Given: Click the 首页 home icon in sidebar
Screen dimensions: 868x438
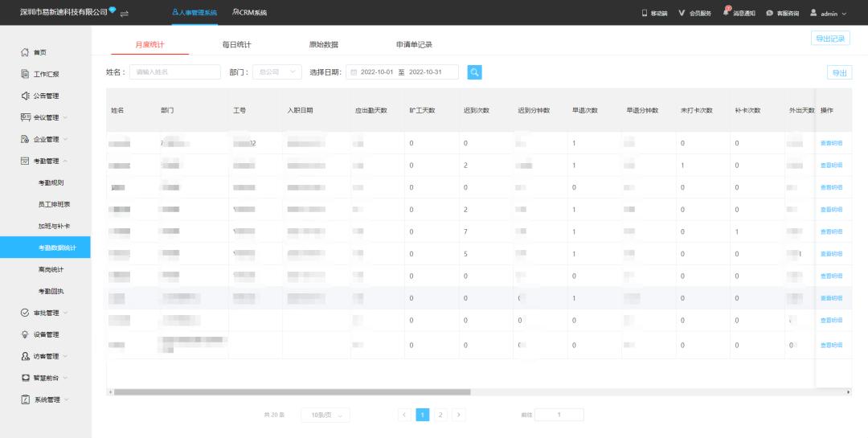Looking at the screenshot, I should [25, 52].
